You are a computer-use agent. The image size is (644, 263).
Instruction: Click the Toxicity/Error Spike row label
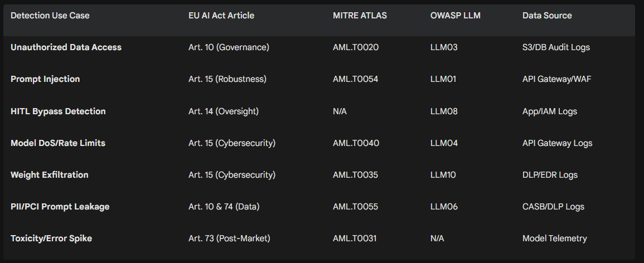(51, 238)
